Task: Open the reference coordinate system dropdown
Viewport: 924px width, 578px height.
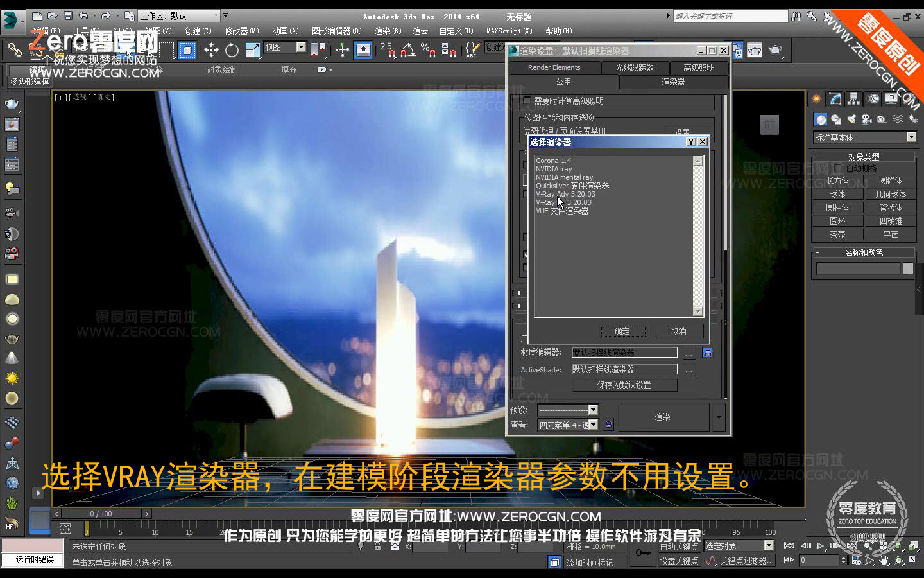Action: pyautogui.click(x=285, y=48)
